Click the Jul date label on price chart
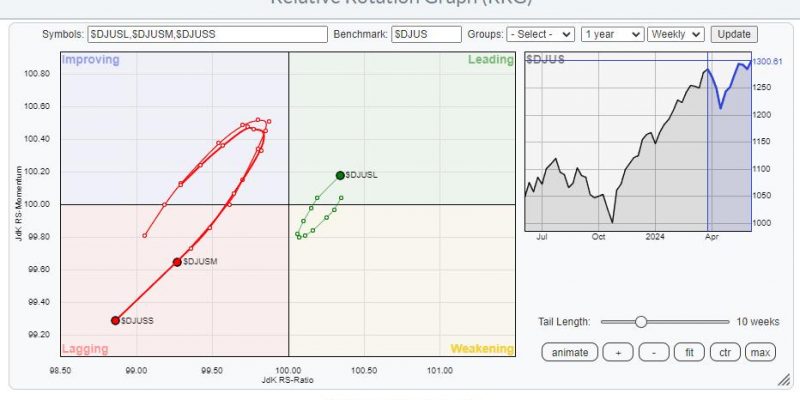This screenshot has height=400, width=800. [x=541, y=237]
